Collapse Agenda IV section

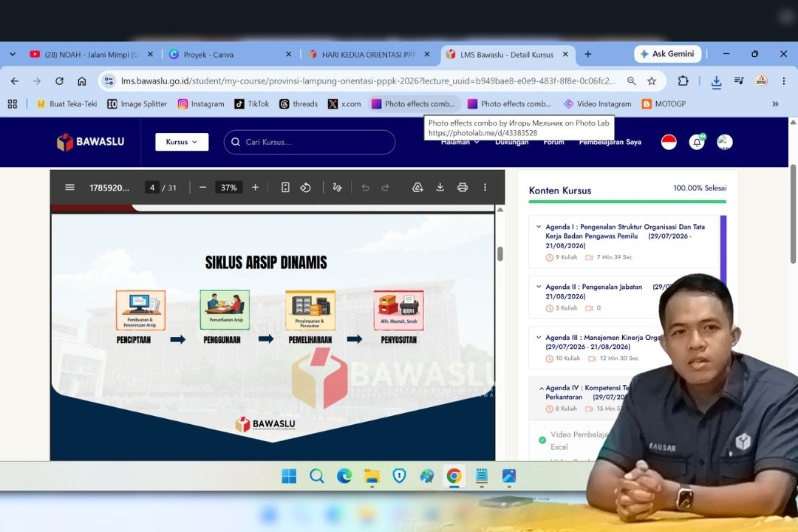click(541, 388)
